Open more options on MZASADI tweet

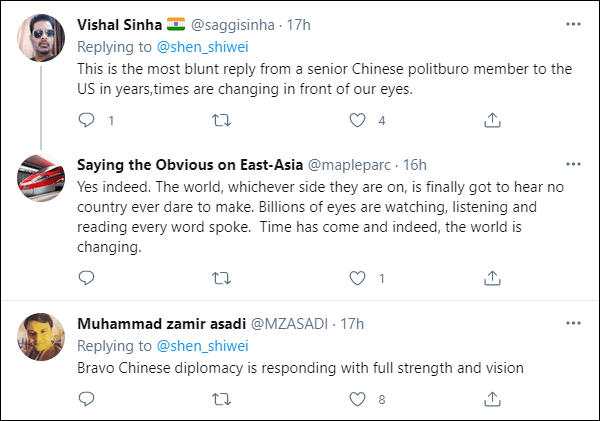click(571, 324)
